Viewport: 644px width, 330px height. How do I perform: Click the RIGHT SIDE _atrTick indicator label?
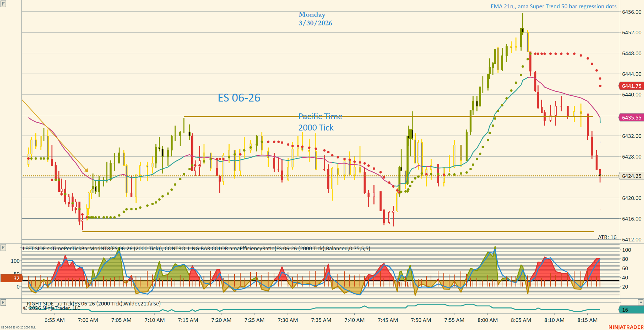pyautogui.click(x=94, y=304)
